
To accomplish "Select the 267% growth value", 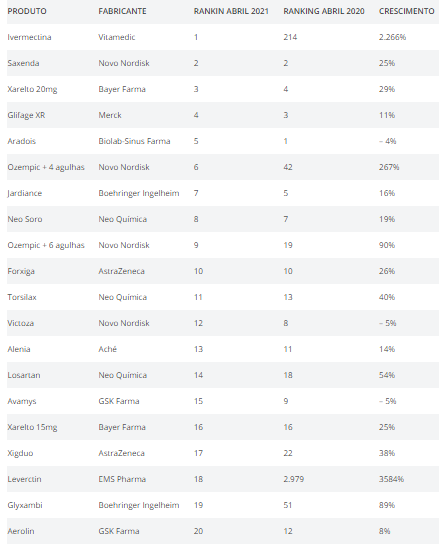I will click(x=389, y=167).
